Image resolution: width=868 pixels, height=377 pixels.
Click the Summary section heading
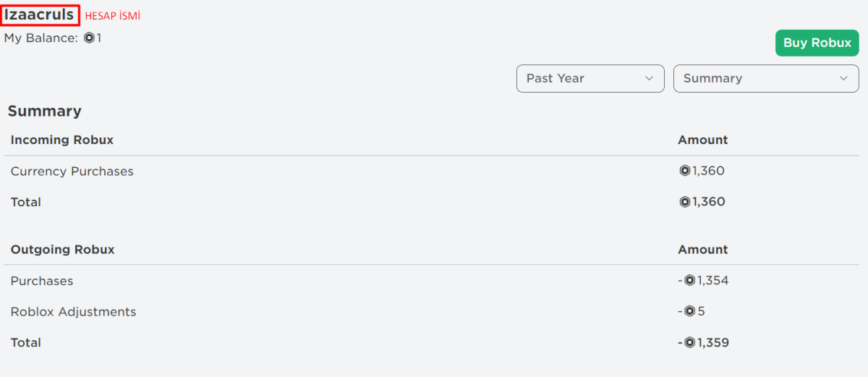(x=44, y=111)
